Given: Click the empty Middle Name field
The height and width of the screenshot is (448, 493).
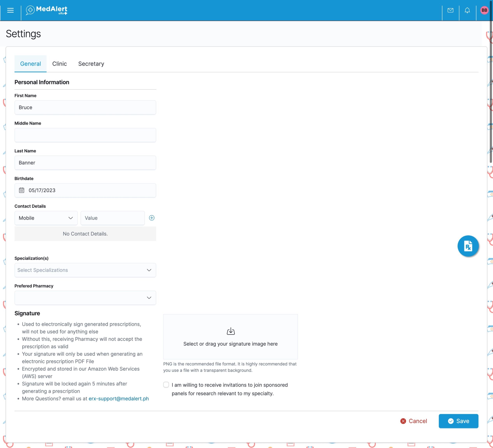Looking at the screenshot, I should click(85, 135).
